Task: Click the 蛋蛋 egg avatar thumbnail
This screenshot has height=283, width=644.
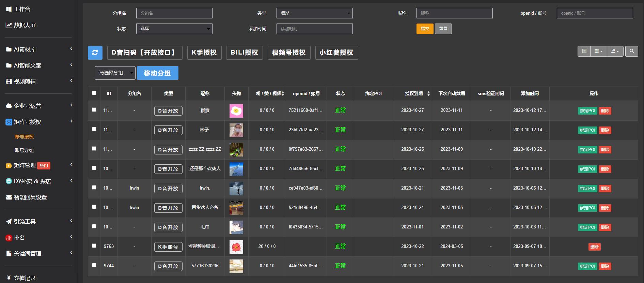Action: [x=236, y=111]
